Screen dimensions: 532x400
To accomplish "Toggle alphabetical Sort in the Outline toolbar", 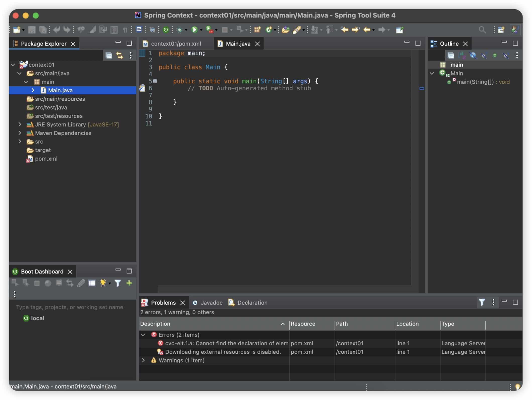I will click(x=462, y=55).
